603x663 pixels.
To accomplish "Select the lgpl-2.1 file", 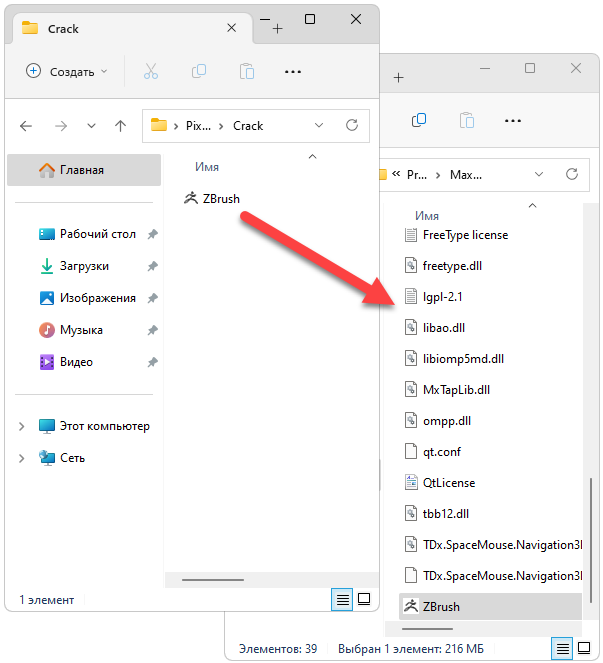I will point(433,297).
